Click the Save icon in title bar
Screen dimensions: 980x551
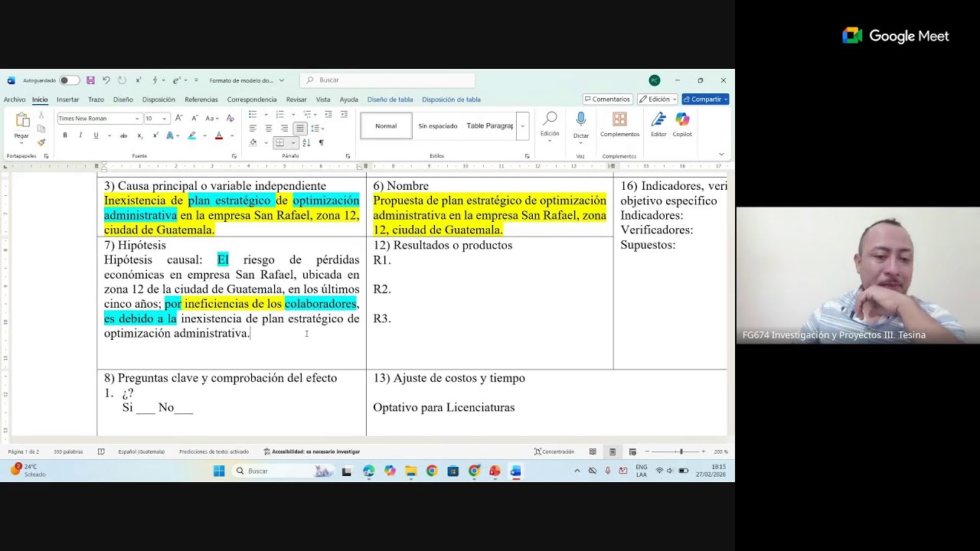90,80
